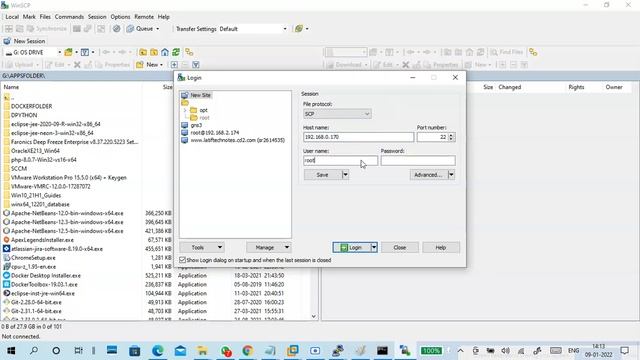Click the Advanced button

[429, 175]
